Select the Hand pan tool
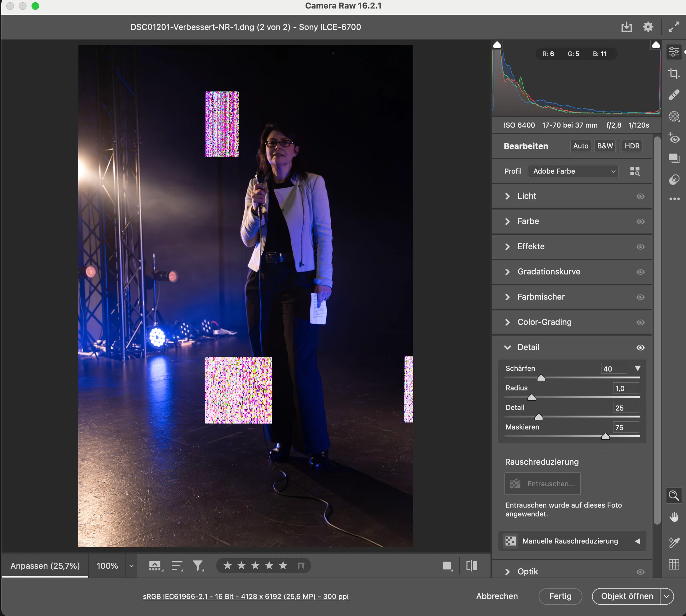686x616 pixels. tap(673, 517)
